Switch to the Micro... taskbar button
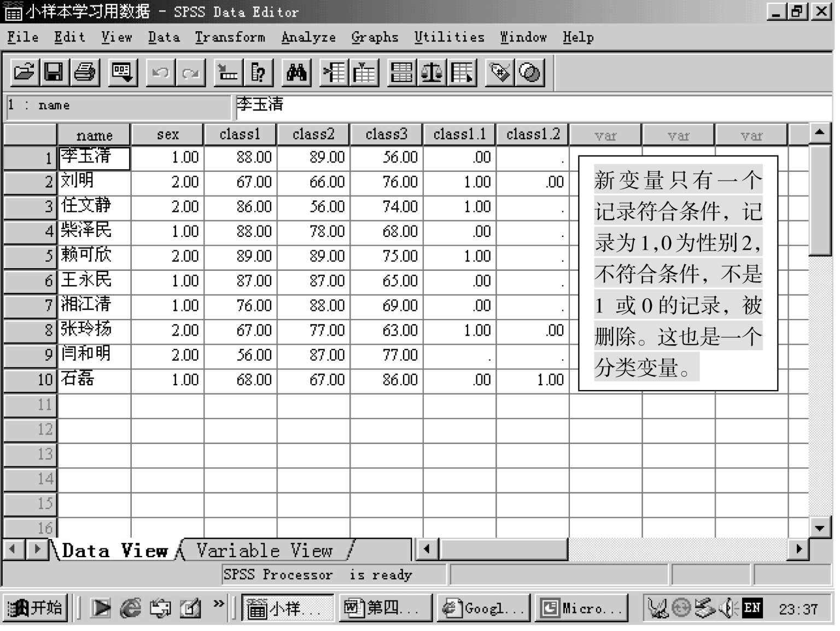 tap(581, 607)
